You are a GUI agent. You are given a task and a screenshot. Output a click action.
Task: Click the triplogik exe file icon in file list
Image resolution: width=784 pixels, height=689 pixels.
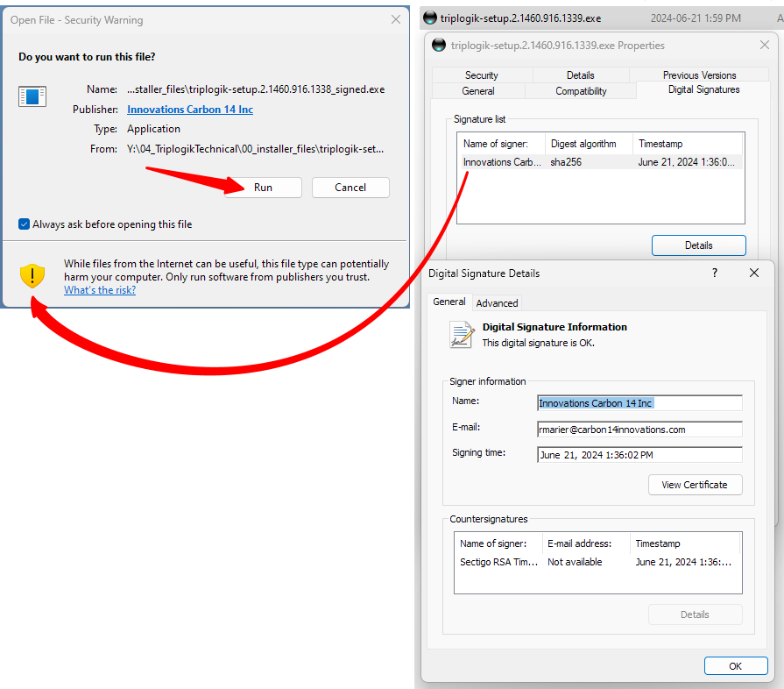coord(429,18)
